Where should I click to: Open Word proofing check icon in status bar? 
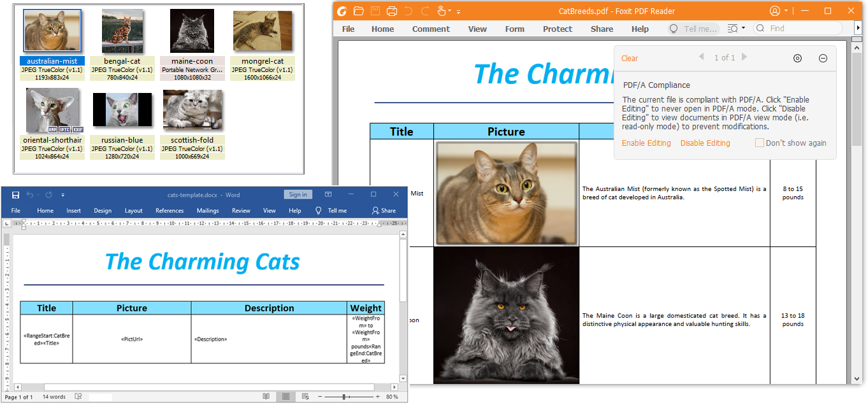(78, 397)
